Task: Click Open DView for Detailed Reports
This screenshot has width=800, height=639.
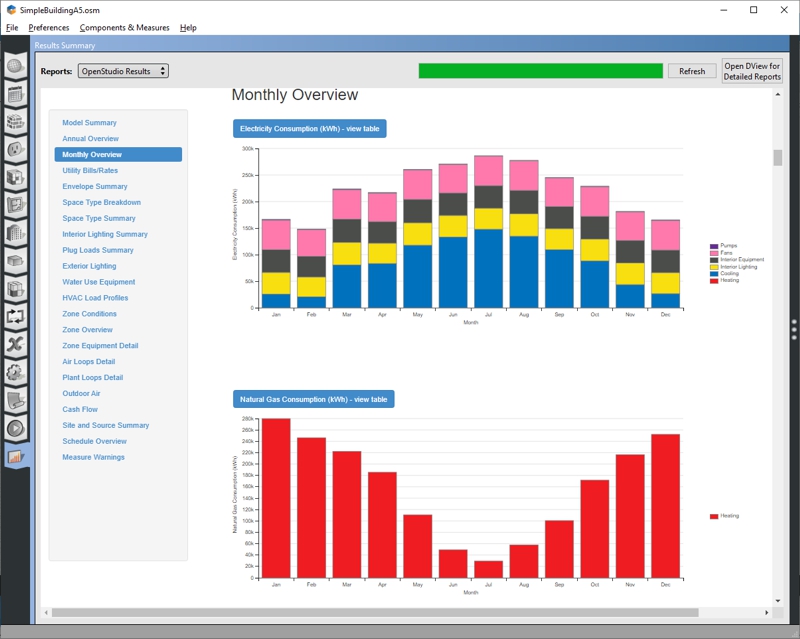Action: coord(752,71)
